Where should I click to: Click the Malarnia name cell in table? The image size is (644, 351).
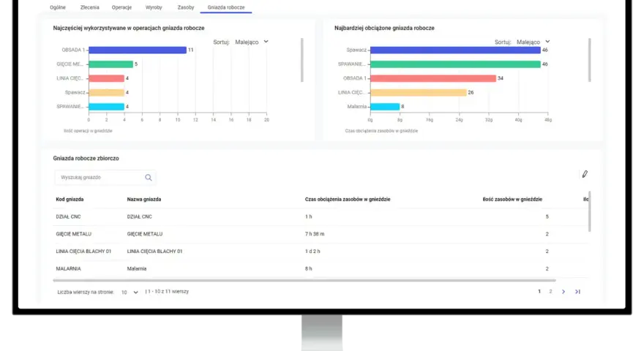point(137,268)
